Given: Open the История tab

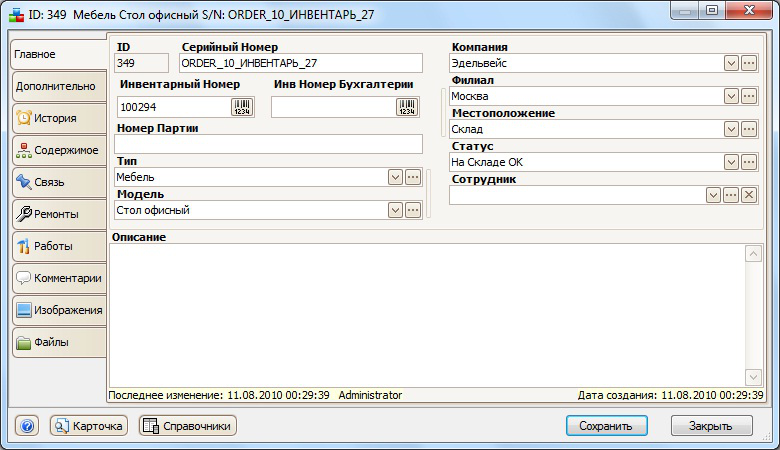Looking at the screenshot, I should pyautogui.click(x=59, y=118).
